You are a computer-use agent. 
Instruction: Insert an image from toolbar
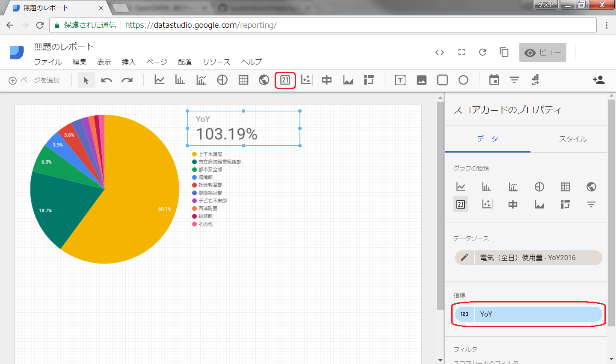click(x=421, y=80)
